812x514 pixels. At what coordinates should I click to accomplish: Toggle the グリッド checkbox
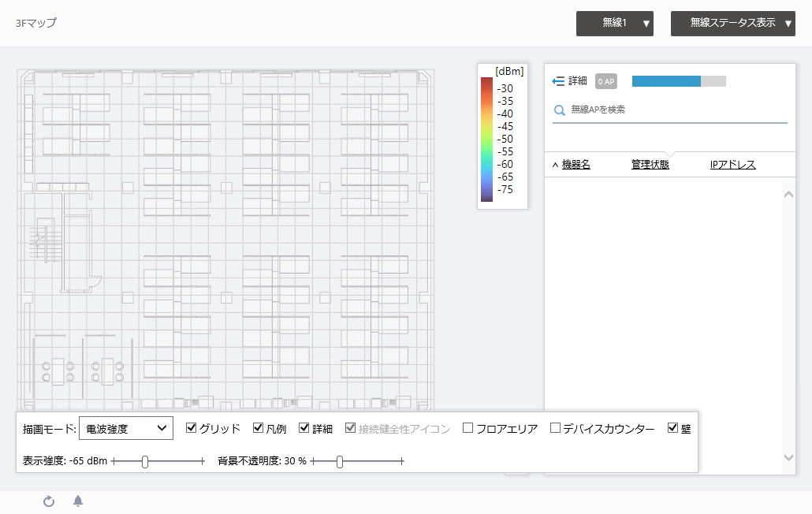click(191, 427)
